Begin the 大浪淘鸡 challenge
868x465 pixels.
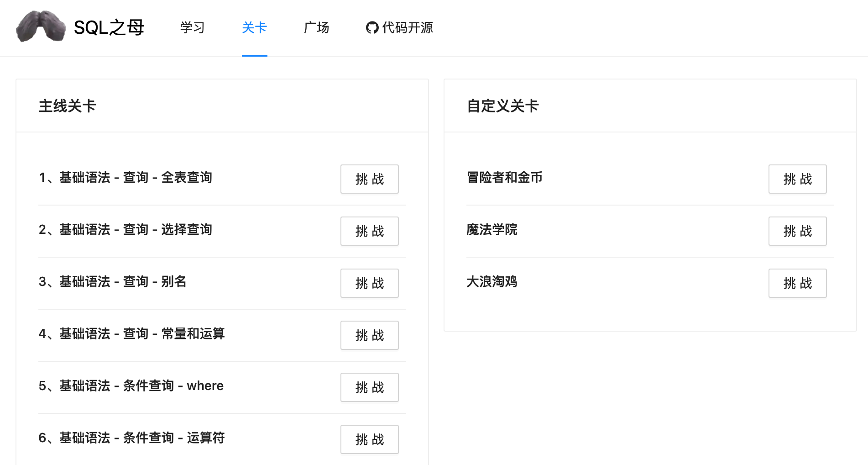click(797, 283)
